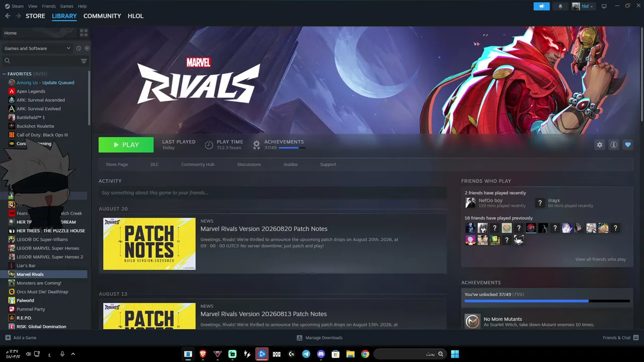Image resolution: width=644 pixels, height=362 pixels.
Task: Open Brave browser from the taskbar
Action: pyautogui.click(x=203, y=354)
